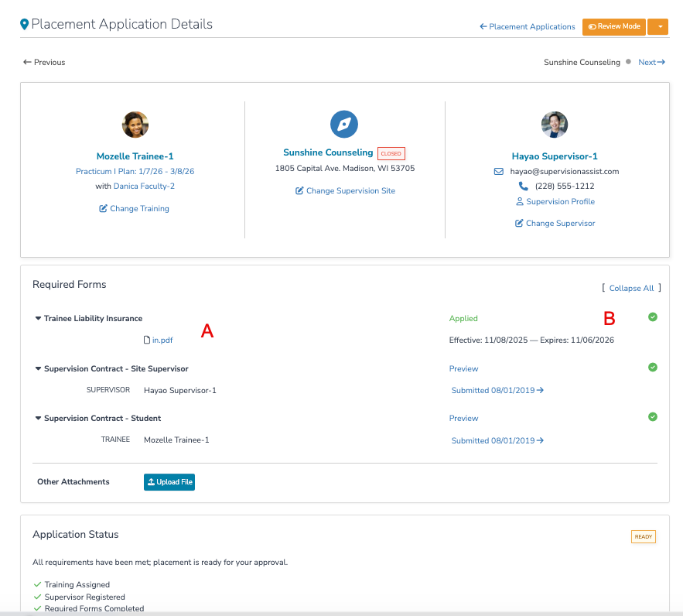Click the Upload File button
Screen dimensions: 683x616
point(169,482)
